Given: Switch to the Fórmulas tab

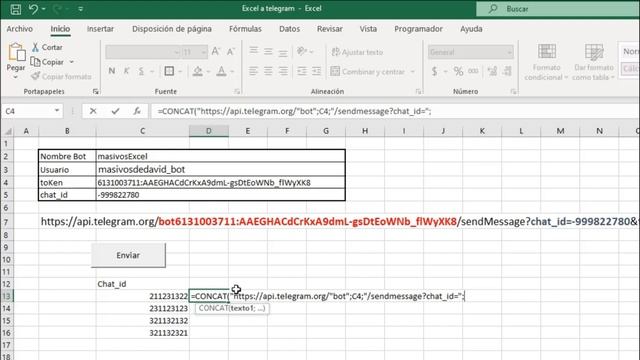Looking at the screenshot, I should pos(245,29).
